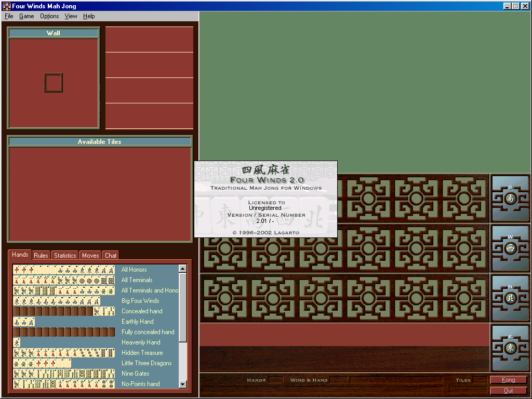Minimize the Four Winds window

(x=507, y=6)
